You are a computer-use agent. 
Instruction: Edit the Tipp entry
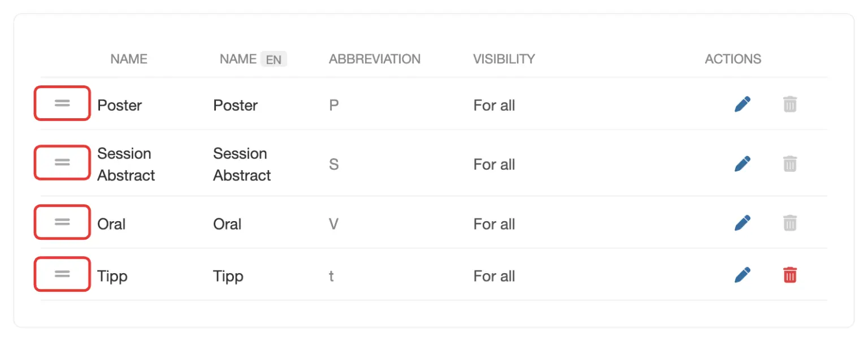(x=743, y=275)
